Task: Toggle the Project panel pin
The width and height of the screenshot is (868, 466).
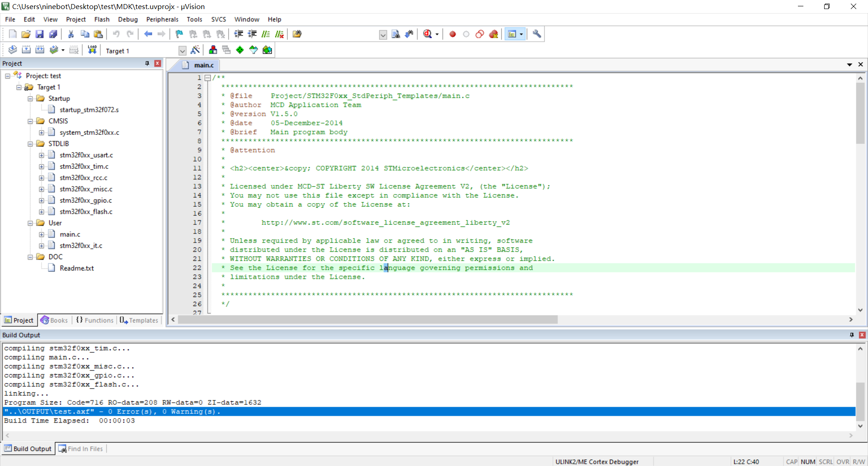Action: 147,63
